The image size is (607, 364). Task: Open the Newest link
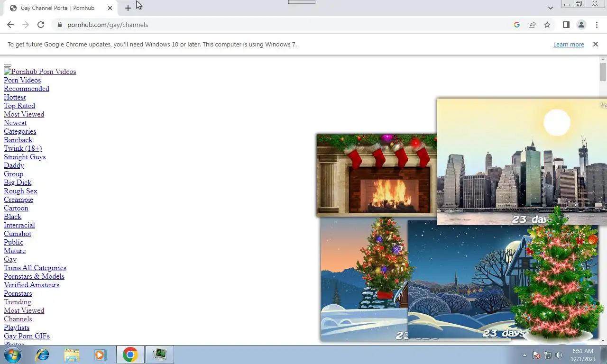tap(15, 123)
